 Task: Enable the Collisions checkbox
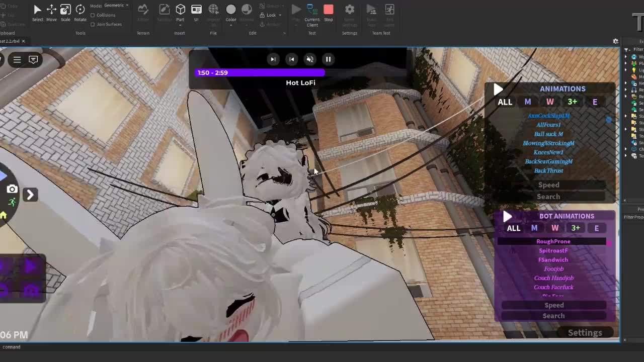93,15
